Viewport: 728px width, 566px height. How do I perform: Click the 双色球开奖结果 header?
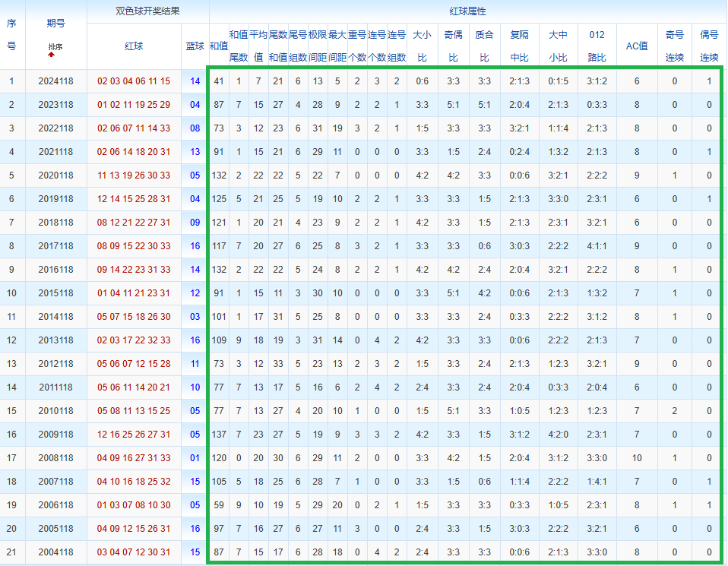tap(147, 11)
